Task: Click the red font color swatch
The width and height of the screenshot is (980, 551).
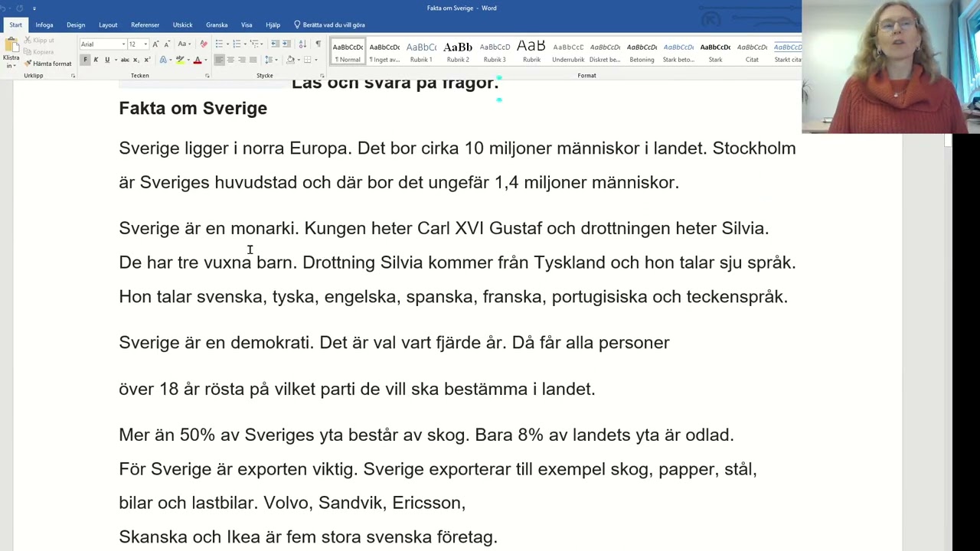Action: (x=198, y=60)
